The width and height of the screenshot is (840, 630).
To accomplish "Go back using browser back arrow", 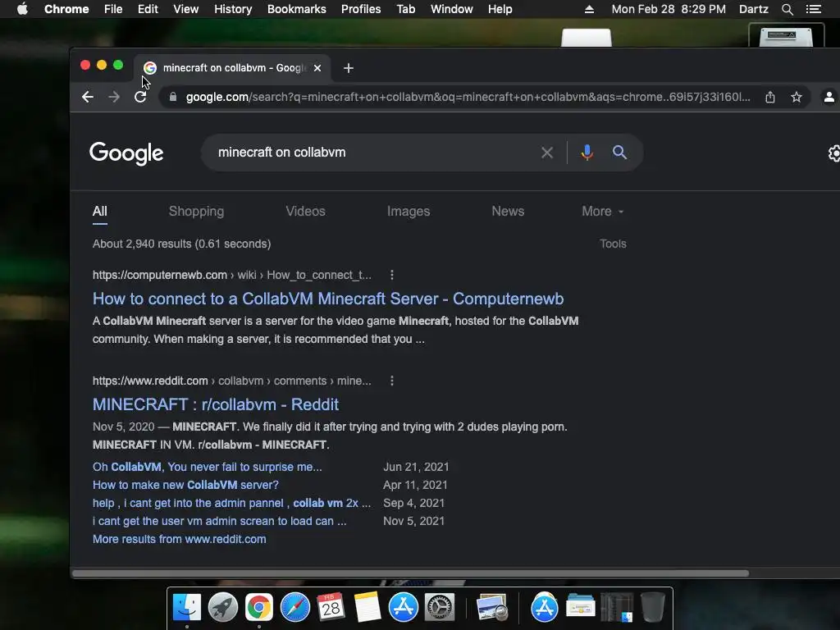I will [87, 97].
